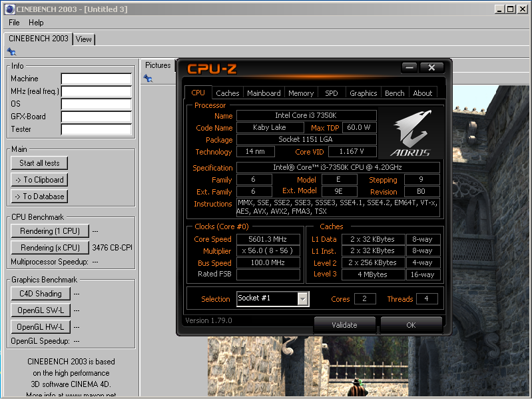Click the GFX-Board input field
This screenshot has height=399, width=532.
(x=97, y=117)
